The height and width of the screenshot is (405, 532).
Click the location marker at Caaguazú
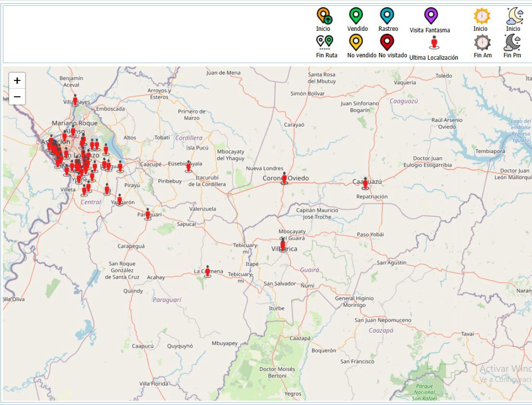click(x=365, y=183)
